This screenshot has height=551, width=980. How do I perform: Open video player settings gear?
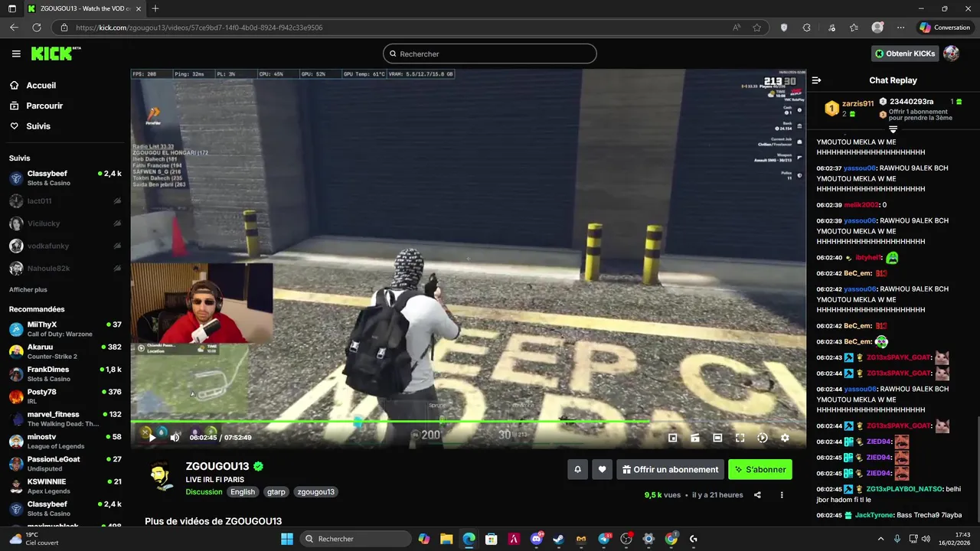pyautogui.click(x=785, y=438)
